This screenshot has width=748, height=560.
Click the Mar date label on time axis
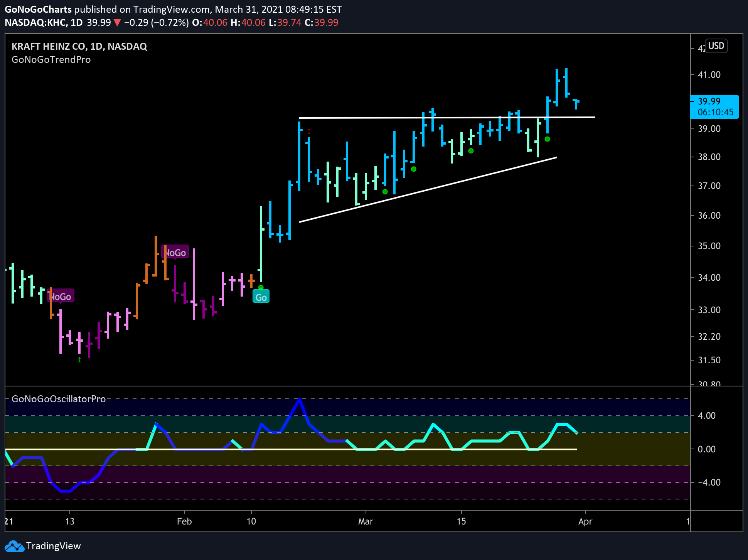366,521
